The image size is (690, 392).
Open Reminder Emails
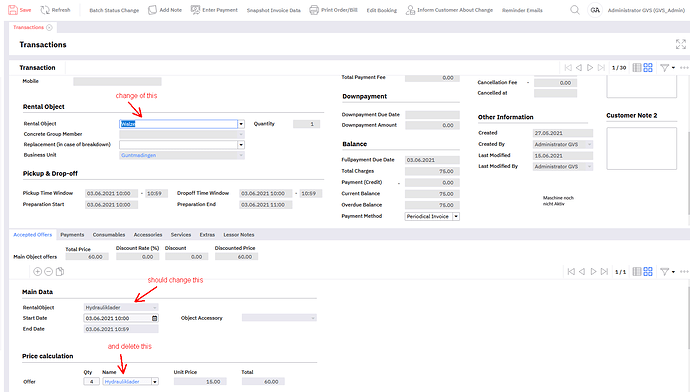(522, 10)
